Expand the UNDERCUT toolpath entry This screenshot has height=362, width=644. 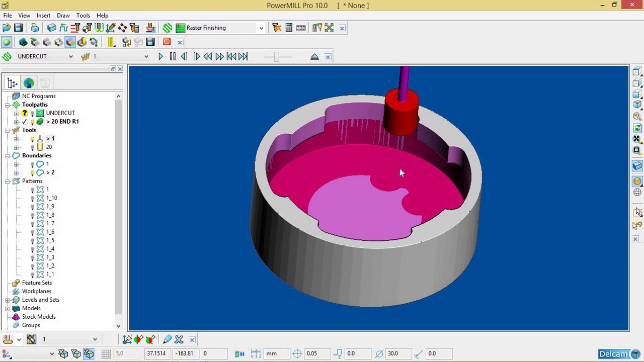(16, 113)
